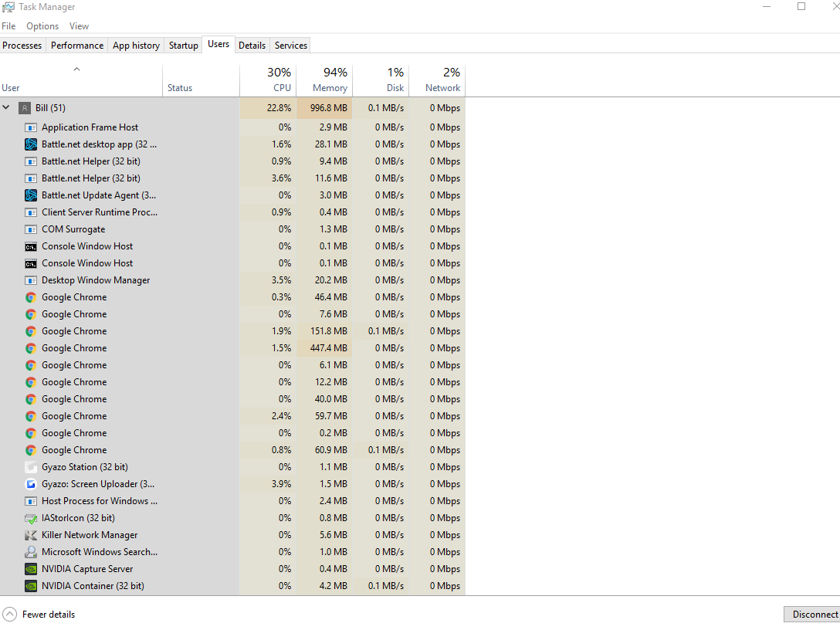This screenshot has height=630, width=840.
Task: Select the NVIDIA Capture Server row name
Action: 87,569
